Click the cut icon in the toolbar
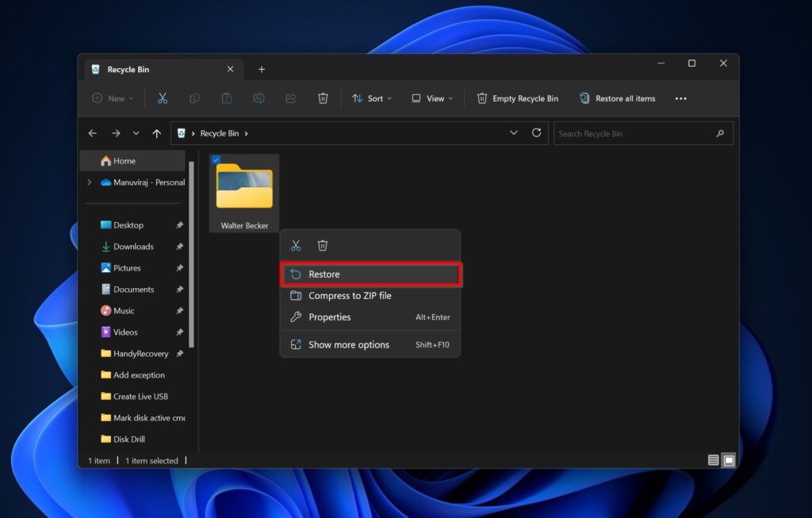This screenshot has width=812, height=518. coord(163,98)
